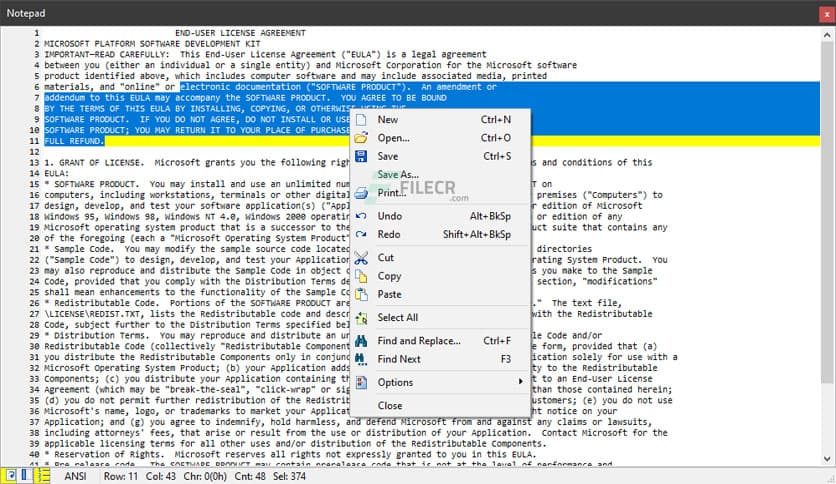The image size is (836, 484).
Task: Close the Notepad window with red X
Action: [x=826, y=14]
